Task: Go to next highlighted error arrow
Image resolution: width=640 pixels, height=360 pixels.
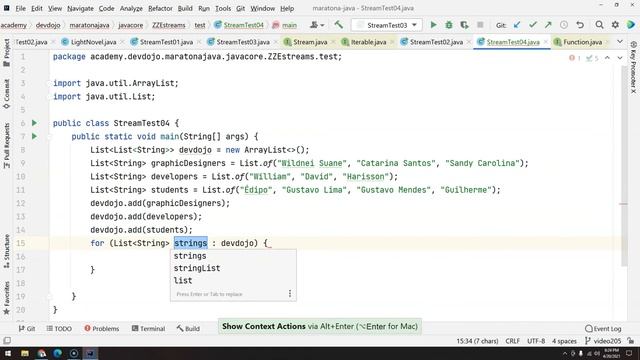Action: (x=620, y=58)
